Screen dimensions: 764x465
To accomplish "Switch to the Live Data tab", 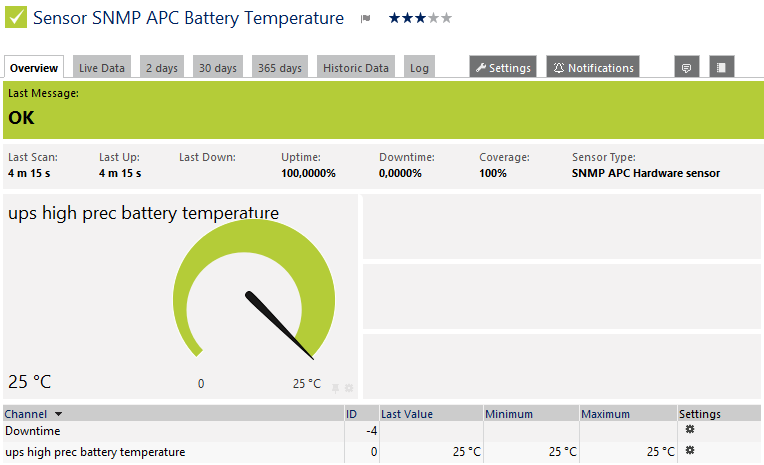I will pos(102,67).
